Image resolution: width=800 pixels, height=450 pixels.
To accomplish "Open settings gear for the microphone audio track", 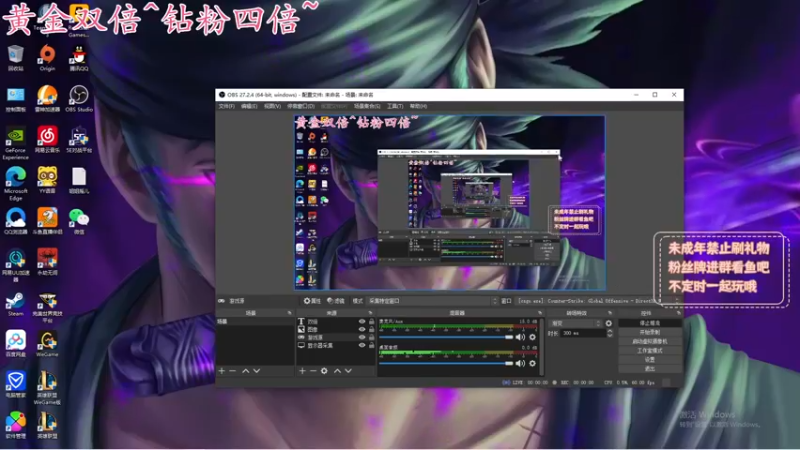I will click(x=532, y=337).
